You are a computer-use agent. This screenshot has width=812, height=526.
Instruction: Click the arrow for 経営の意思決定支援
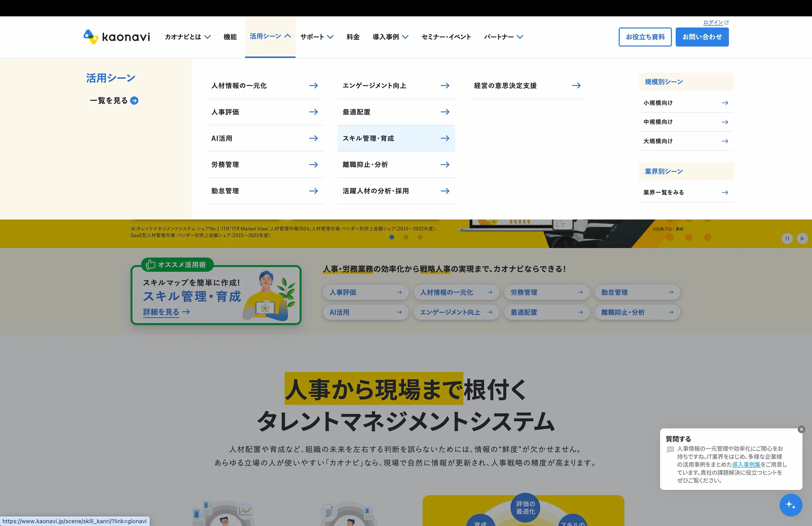576,85
